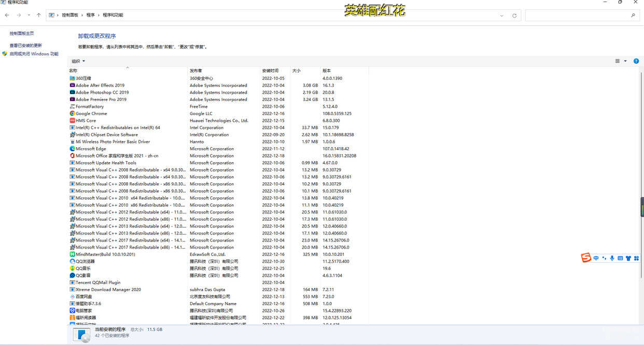This screenshot has width=644, height=345.
Task: Open the 查看已安装的更新 link
Action: (x=26, y=46)
